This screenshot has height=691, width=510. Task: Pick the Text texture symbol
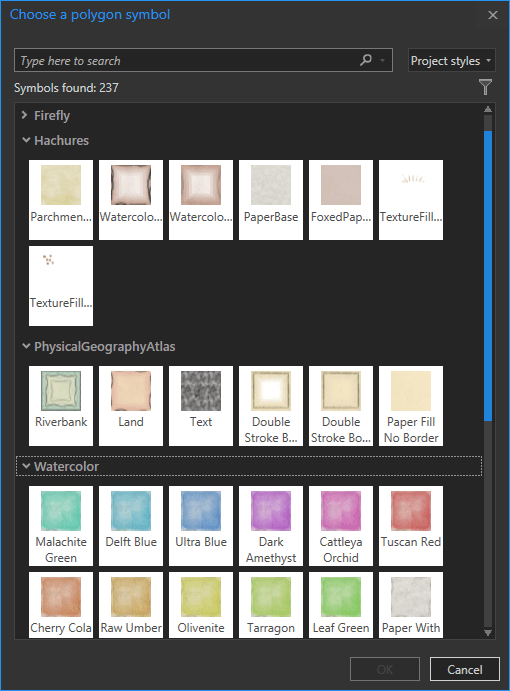pyautogui.click(x=201, y=406)
